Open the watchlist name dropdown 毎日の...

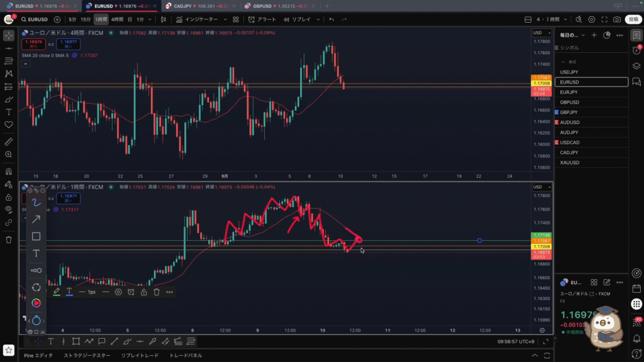point(572,35)
